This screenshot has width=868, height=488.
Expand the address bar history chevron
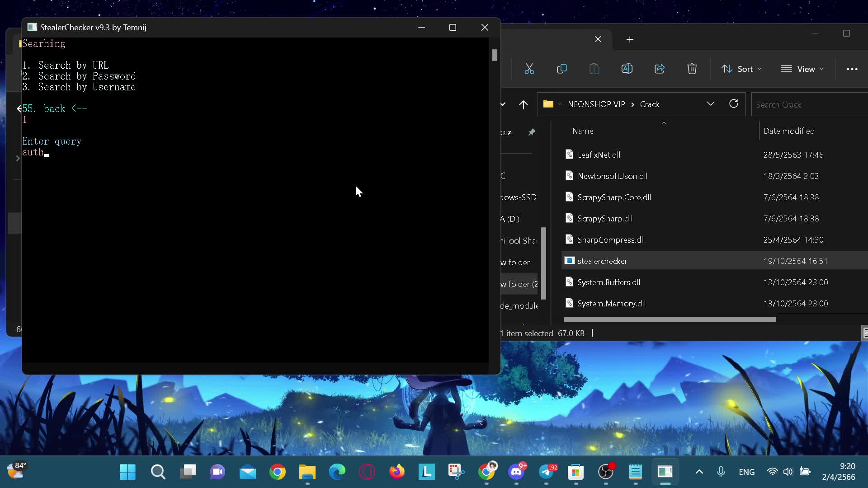click(710, 104)
